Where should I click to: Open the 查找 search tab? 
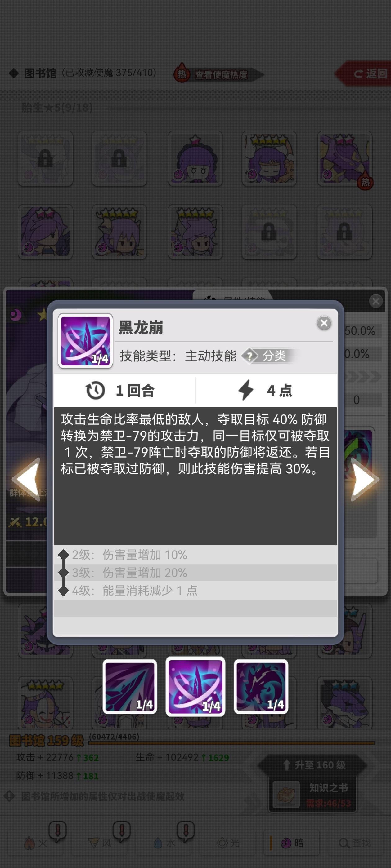point(355,843)
